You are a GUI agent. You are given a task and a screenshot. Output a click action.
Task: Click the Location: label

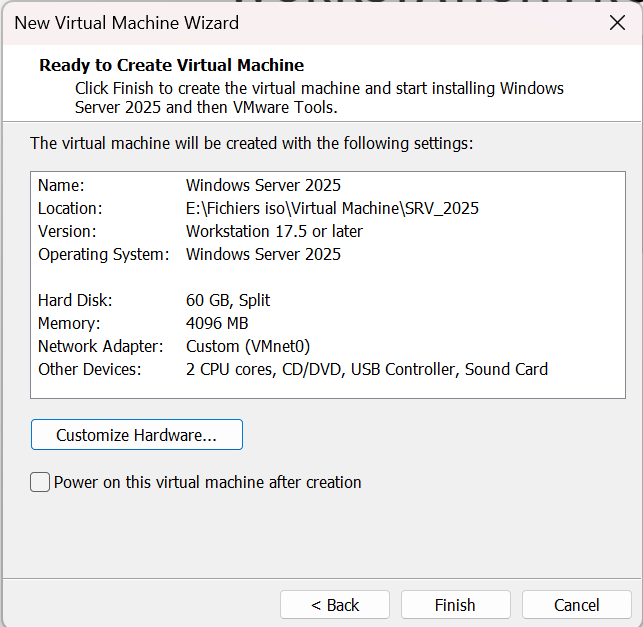[70, 208]
